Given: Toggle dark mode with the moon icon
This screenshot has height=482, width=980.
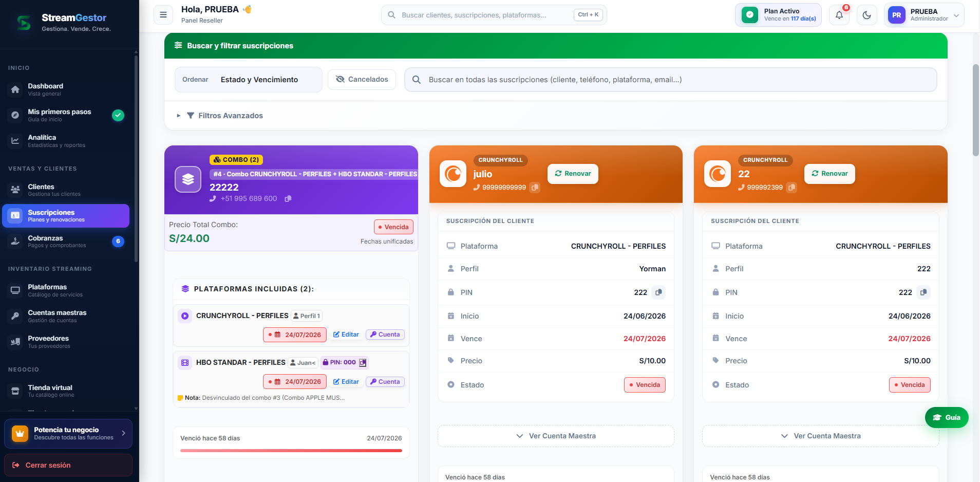Looking at the screenshot, I should tap(867, 15).
